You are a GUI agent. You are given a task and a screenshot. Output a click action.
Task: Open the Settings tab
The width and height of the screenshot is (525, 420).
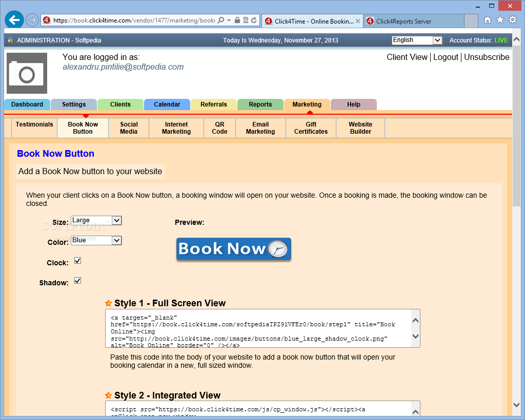point(74,104)
